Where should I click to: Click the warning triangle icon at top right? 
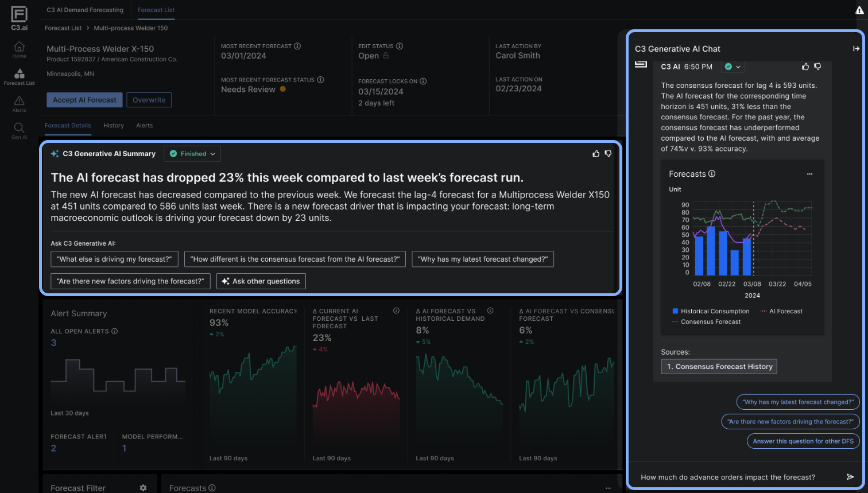(x=859, y=10)
